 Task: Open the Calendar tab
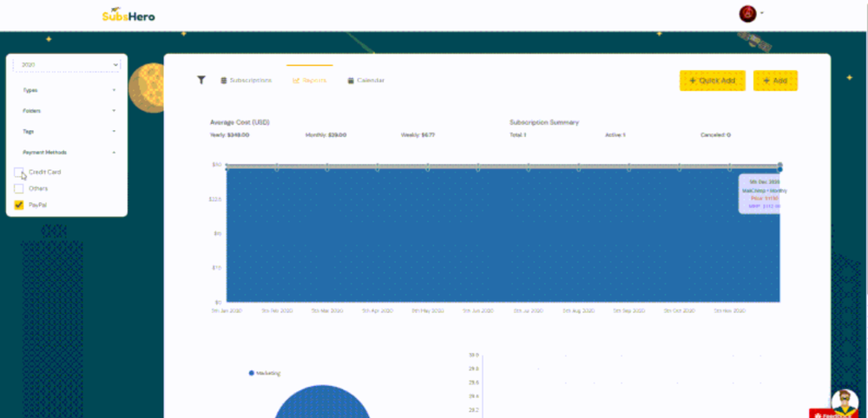pyautogui.click(x=366, y=80)
